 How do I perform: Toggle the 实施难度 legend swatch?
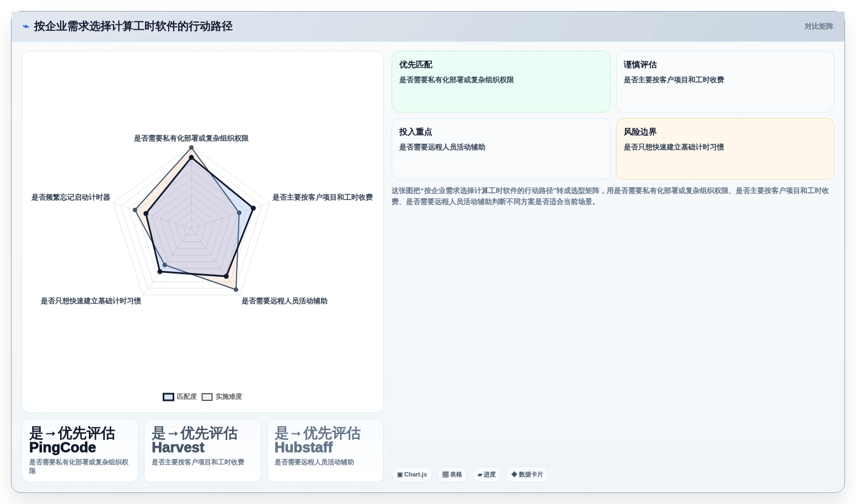point(207,397)
